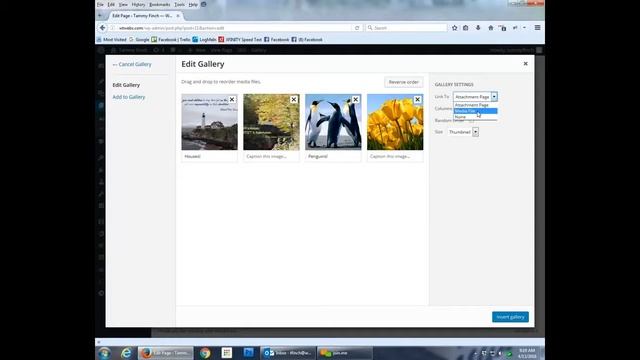Open the File menu
Image resolution: width=640 pixels, height=360 pixels.
click(100, 4)
